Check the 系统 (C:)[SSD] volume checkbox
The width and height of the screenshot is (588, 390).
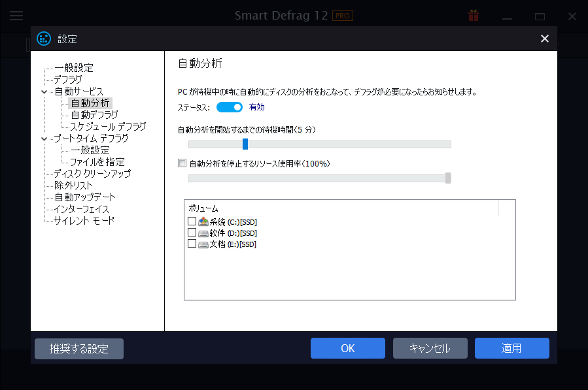192,221
